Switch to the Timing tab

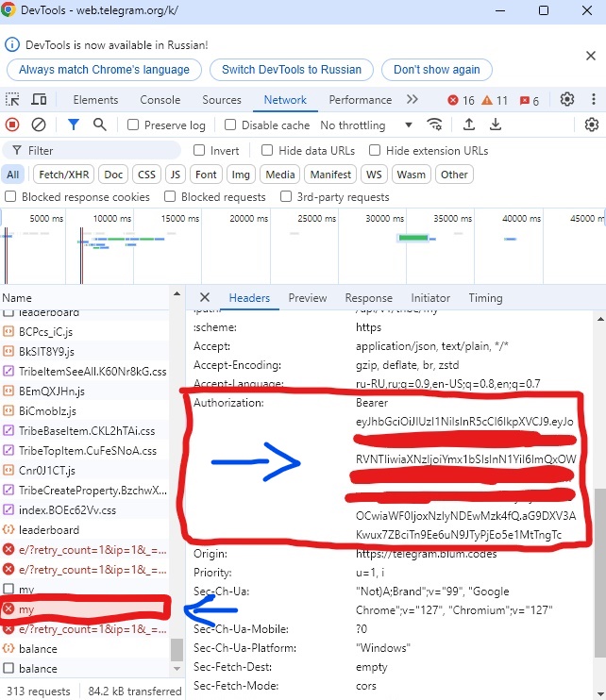pyautogui.click(x=485, y=298)
